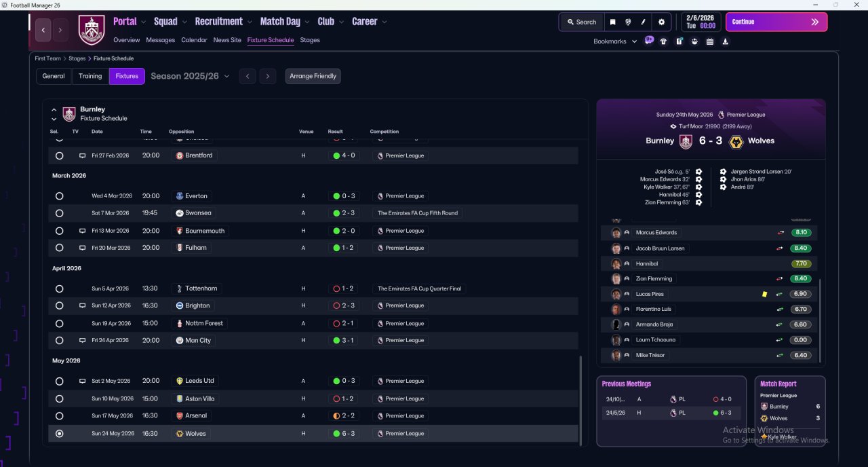The width and height of the screenshot is (868, 467).
Task: Click the Arrange Friendly button
Action: (313, 76)
